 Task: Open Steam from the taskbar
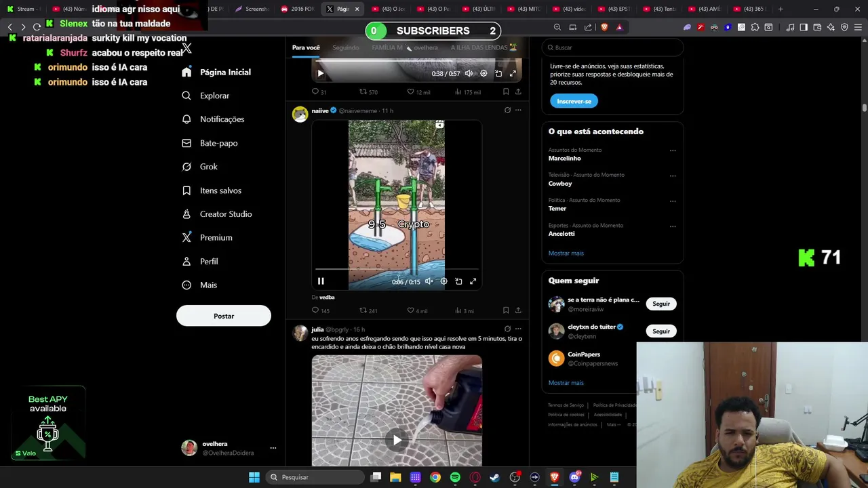495,477
